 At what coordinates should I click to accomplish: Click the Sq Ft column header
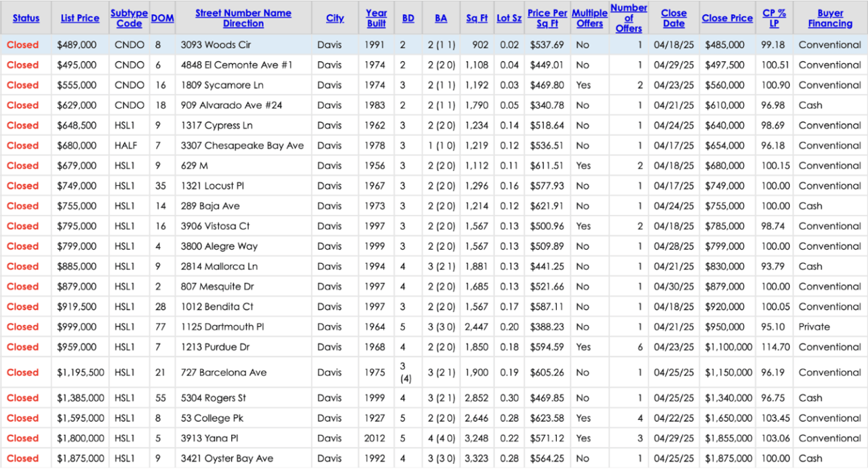[x=477, y=18]
